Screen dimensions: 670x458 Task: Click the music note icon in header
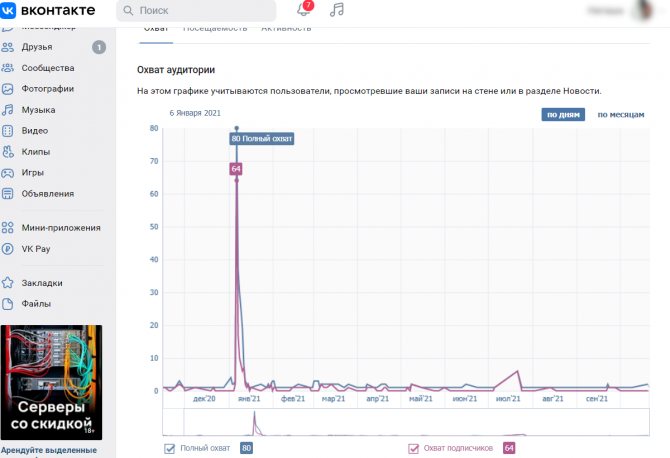[337, 9]
